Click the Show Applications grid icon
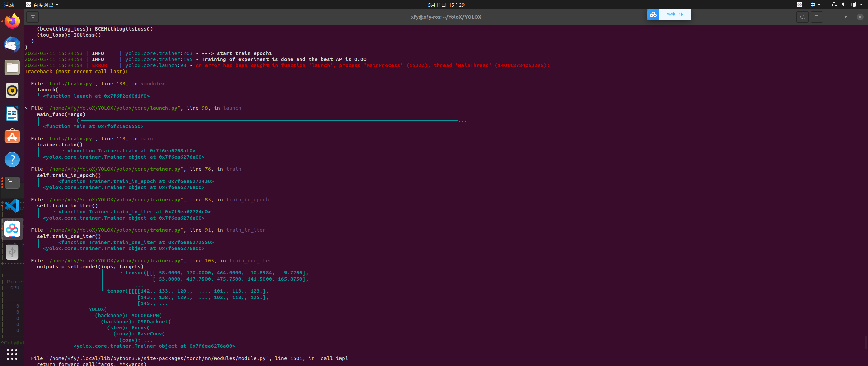The width and height of the screenshot is (868, 366). click(12, 354)
